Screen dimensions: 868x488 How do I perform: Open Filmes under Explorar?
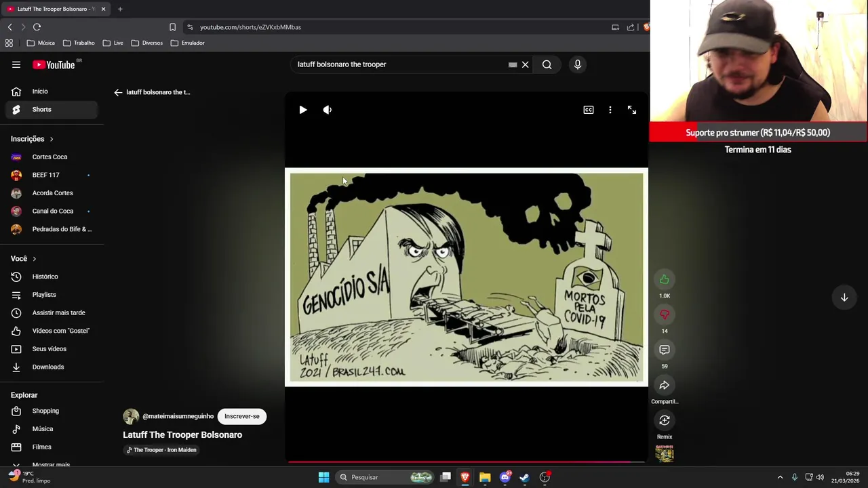tap(51, 447)
